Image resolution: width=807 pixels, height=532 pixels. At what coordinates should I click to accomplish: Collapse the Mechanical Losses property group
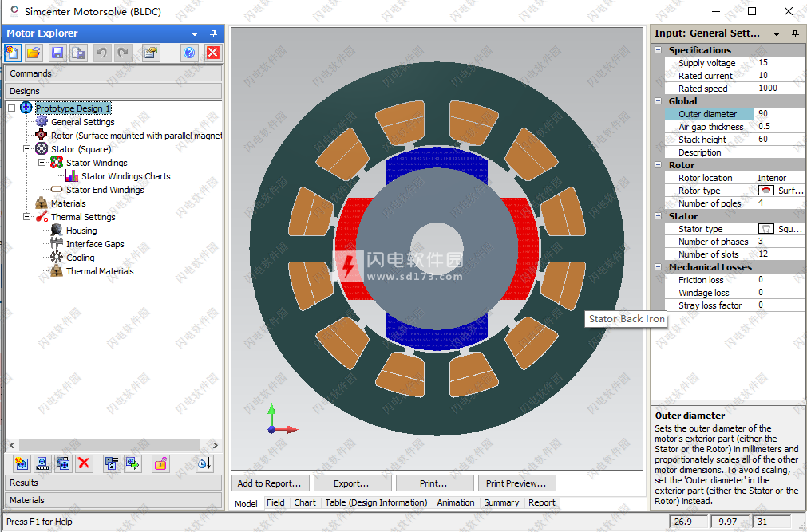coord(658,266)
